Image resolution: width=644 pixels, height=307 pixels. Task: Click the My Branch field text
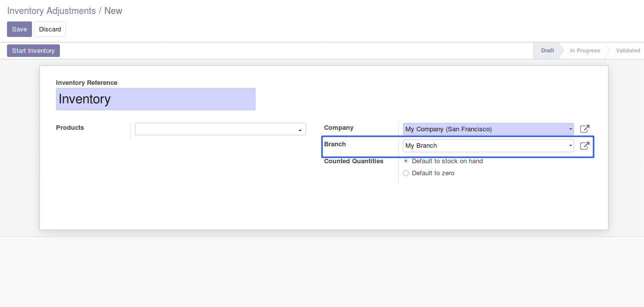421,146
